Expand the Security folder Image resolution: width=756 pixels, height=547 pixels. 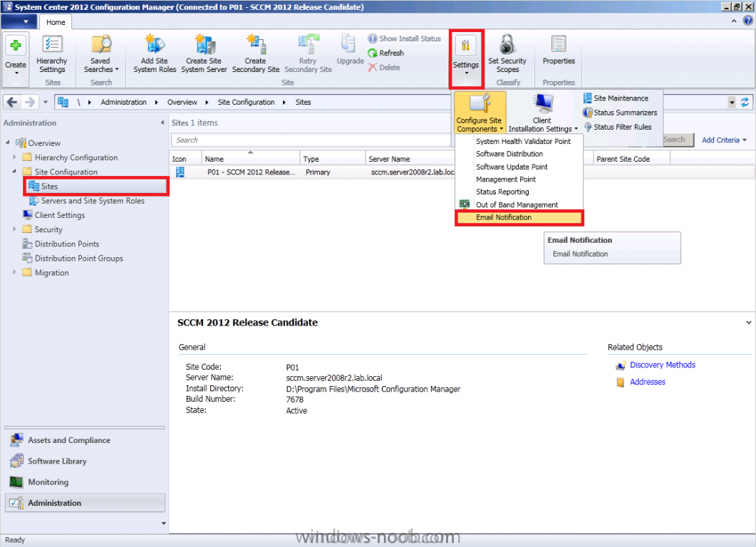click(14, 229)
